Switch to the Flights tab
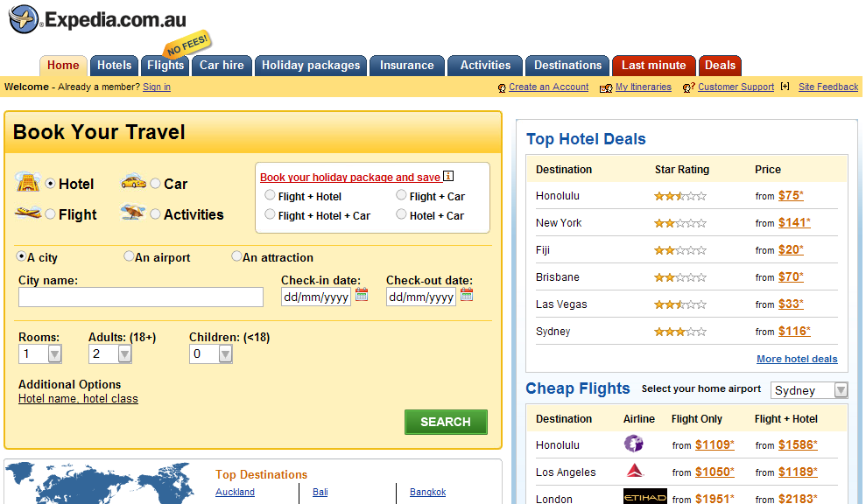 165,66
